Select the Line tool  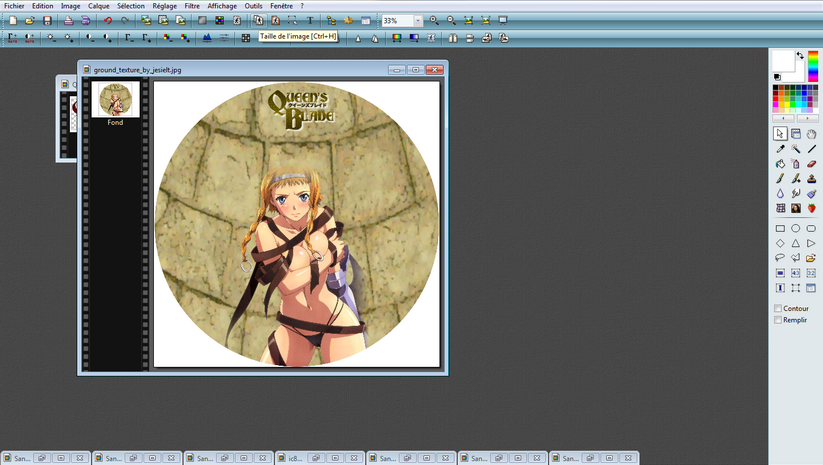[x=811, y=149]
